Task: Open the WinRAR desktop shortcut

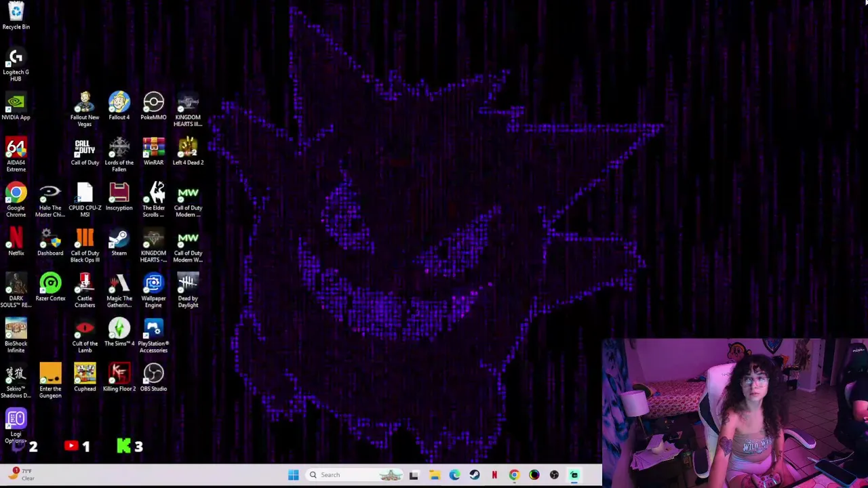Action: point(153,152)
